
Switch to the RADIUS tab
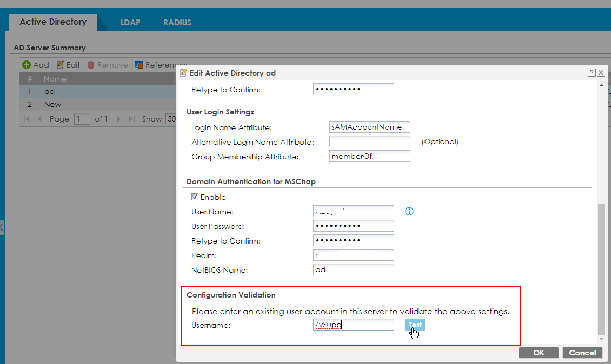tap(177, 23)
